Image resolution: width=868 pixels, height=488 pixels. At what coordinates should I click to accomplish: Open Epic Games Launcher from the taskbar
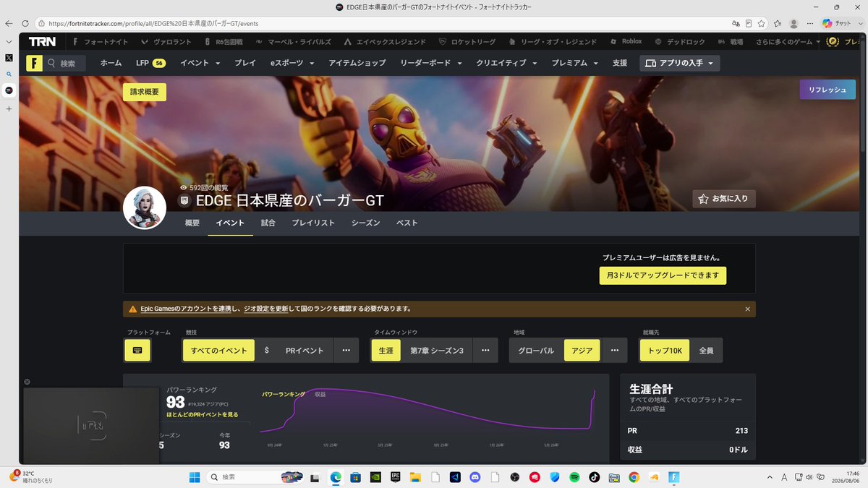(395, 477)
